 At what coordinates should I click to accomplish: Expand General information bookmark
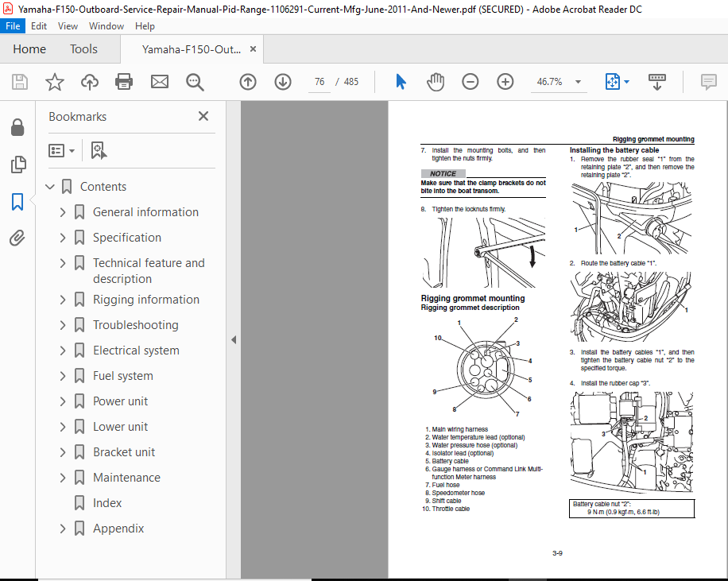pyautogui.click(x=63, y=212)
